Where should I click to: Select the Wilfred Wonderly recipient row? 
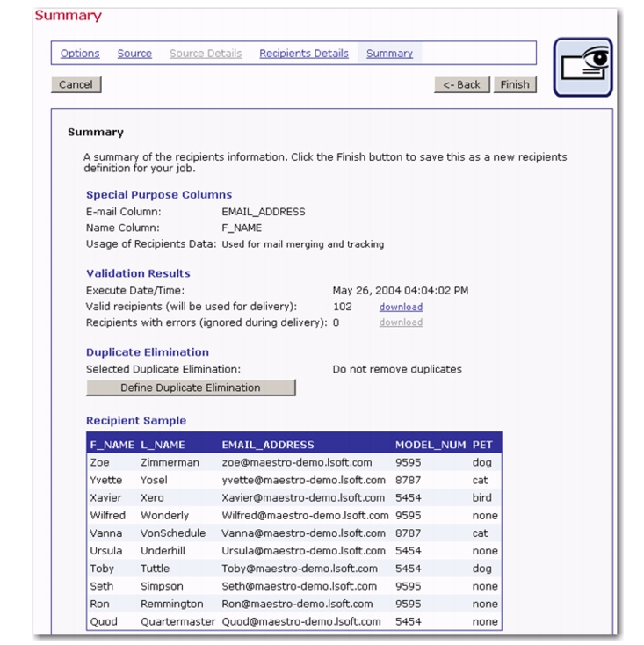(293, 515)
